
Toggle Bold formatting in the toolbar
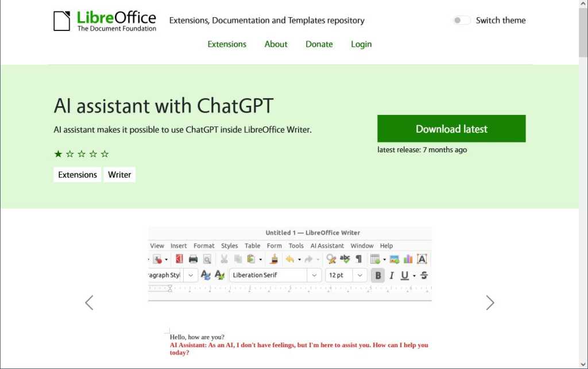[x=377, y=275]
